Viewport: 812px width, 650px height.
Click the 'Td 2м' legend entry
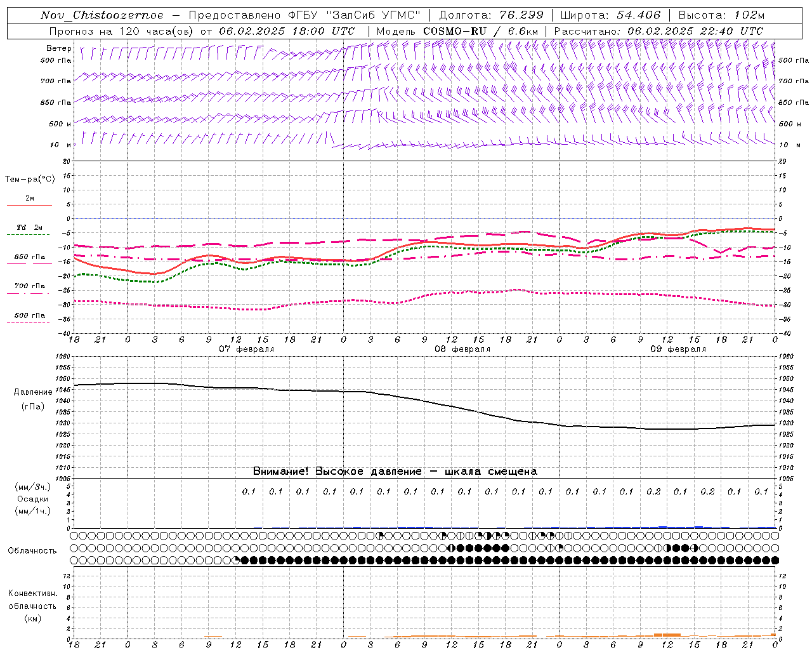[x=29, y=227]
